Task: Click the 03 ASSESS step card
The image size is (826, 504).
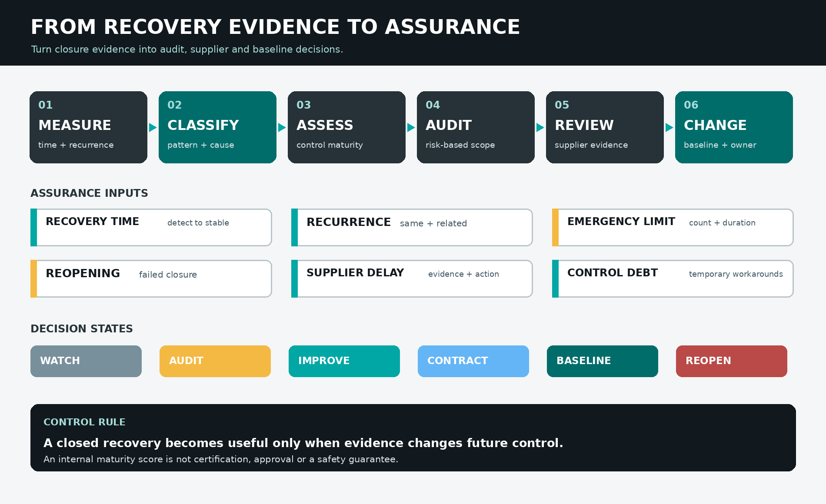Action: (x=346, y=127)
